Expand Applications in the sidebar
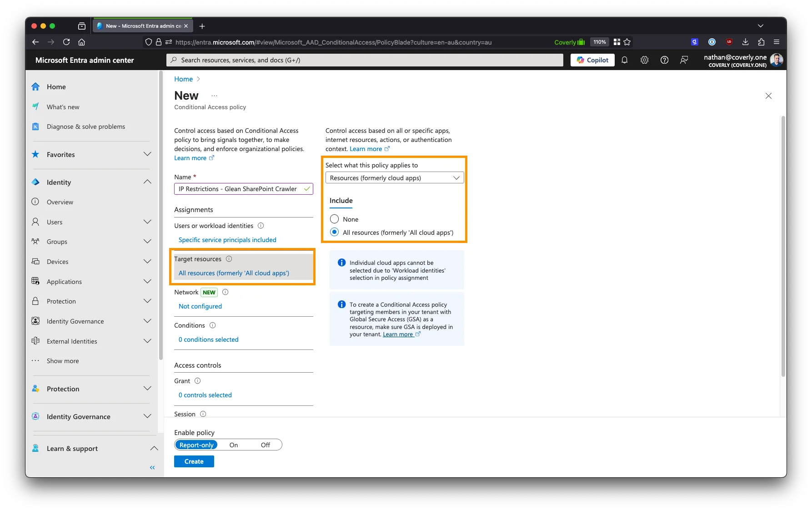 click(x=147, y=281)
